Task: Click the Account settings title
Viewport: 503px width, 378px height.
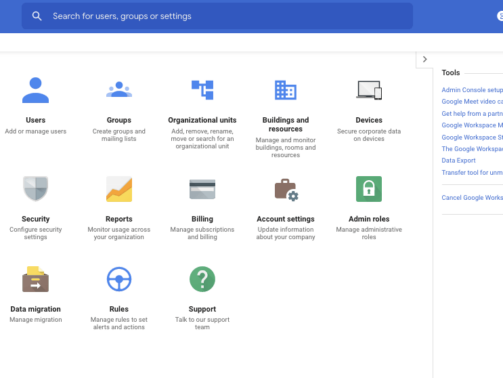Action: 285,219
